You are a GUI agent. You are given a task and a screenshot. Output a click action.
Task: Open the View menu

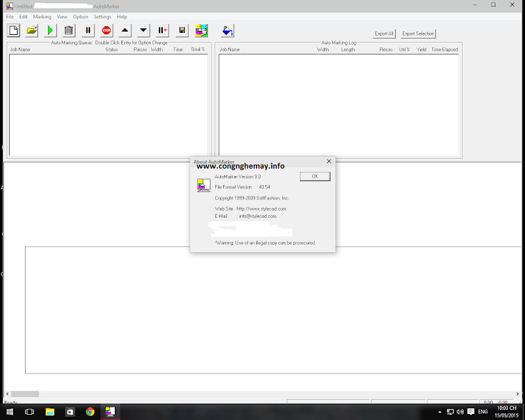62,17
